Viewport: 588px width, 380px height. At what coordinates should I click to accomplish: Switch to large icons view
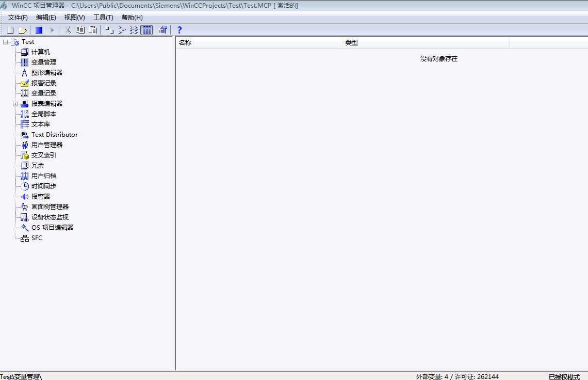coord(109,30)
